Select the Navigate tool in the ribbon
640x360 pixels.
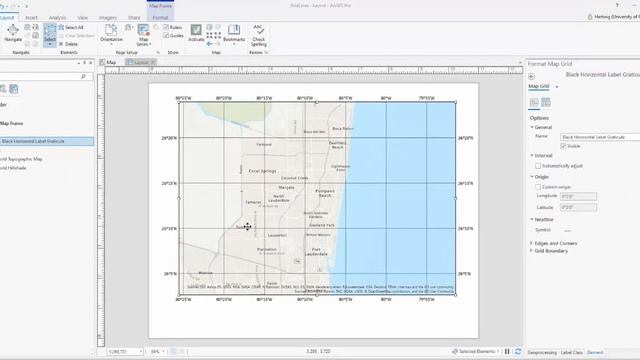13,33
